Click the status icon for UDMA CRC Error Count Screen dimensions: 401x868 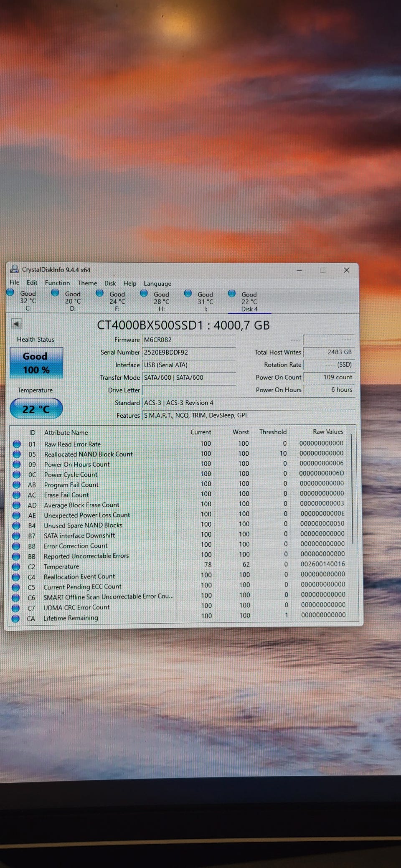(16, 608)
